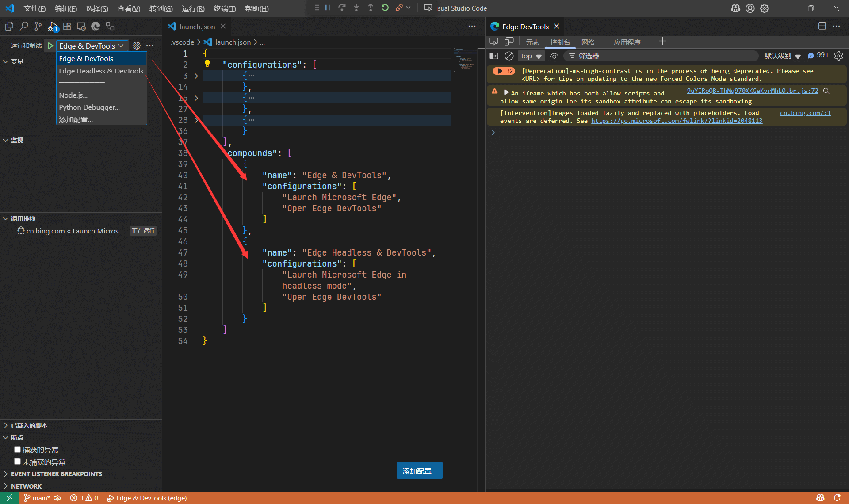Image resolution: width=849 pixels, height=504 pixels.
Task: Restart the debug session
Action: click(x=385, y=8)
